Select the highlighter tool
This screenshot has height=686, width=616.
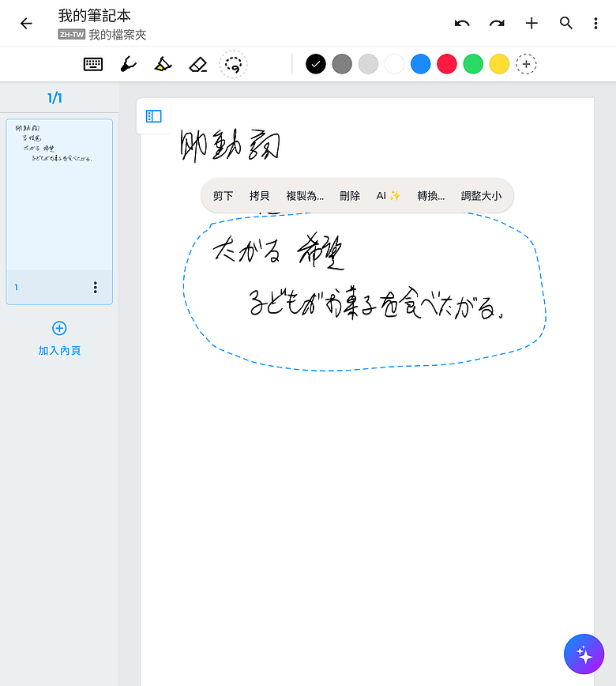(163, 64)
